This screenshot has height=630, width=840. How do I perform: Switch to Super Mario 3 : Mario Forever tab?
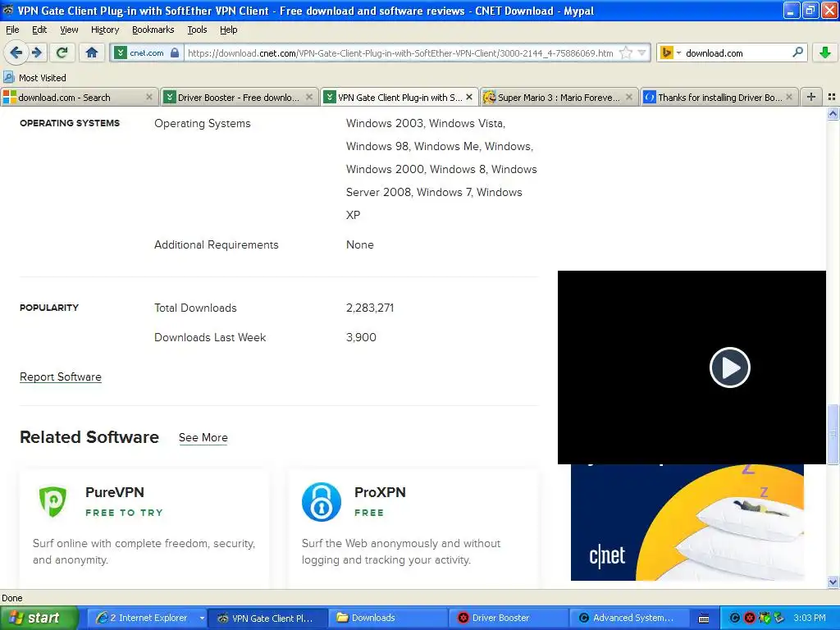(559, 97)
